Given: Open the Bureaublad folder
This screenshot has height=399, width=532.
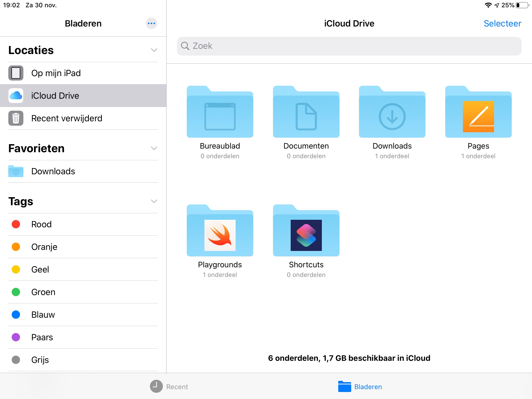Looking at the screenshot, I should click(220, 112).
